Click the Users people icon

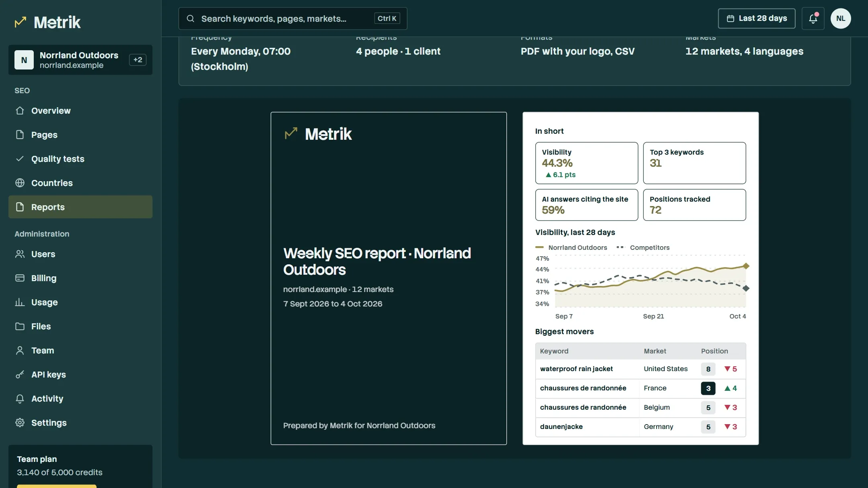(x=20, y=254)
